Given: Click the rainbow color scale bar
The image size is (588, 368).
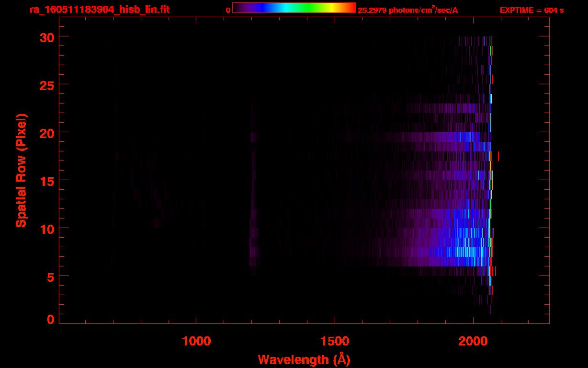Looking at the screenshot, I should click(294, 8).
